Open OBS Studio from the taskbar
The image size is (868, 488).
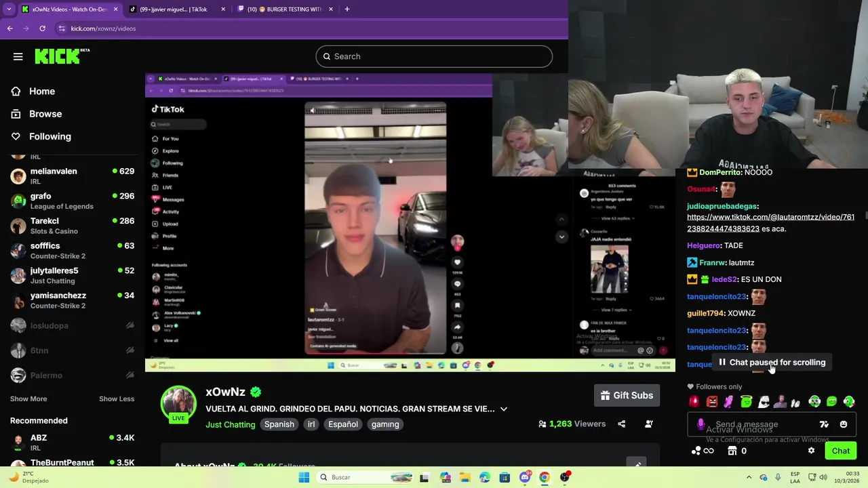point(564,477)
